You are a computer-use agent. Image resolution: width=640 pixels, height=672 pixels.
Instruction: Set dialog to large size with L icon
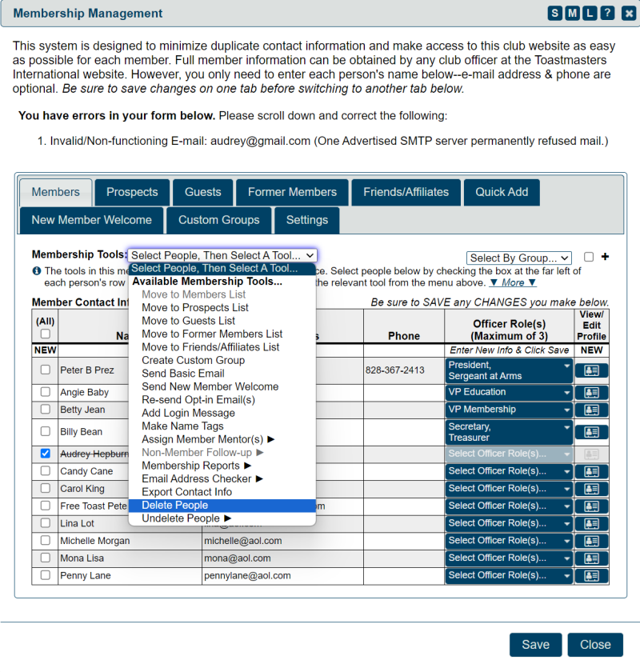pos(590,14)
